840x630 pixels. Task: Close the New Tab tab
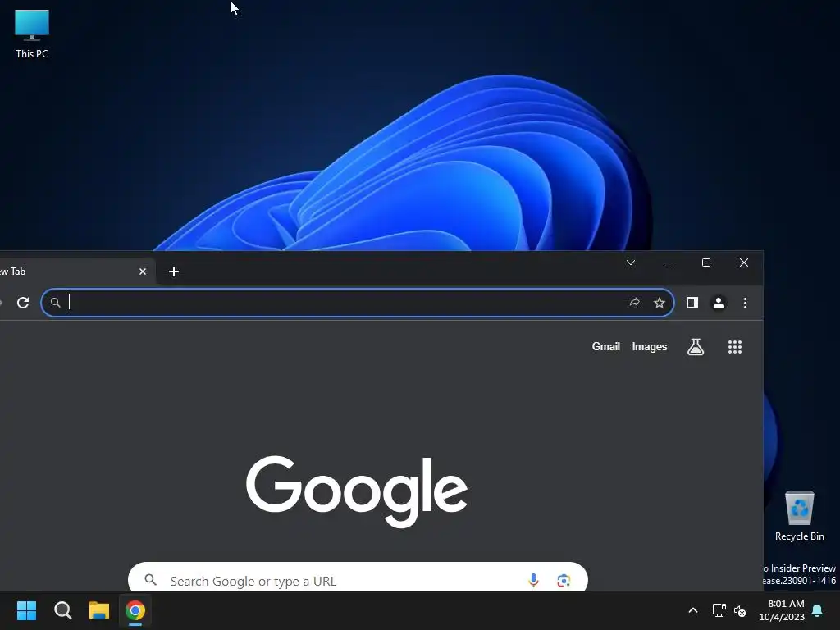pyautogui.click(x=143, y=272)
